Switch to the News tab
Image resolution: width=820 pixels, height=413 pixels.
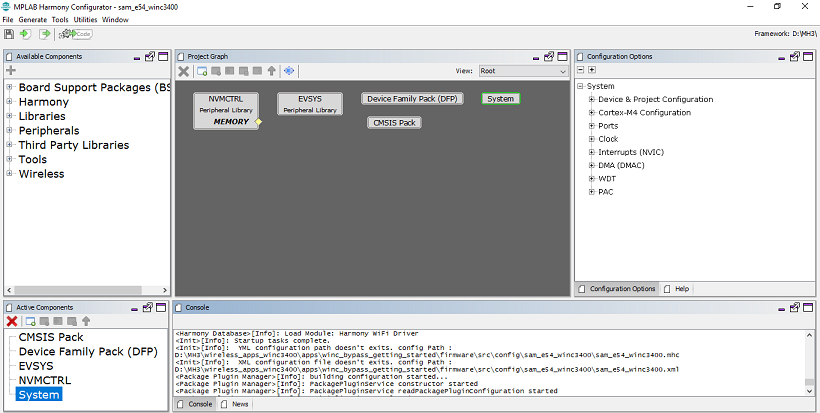(x=234, y=404)
